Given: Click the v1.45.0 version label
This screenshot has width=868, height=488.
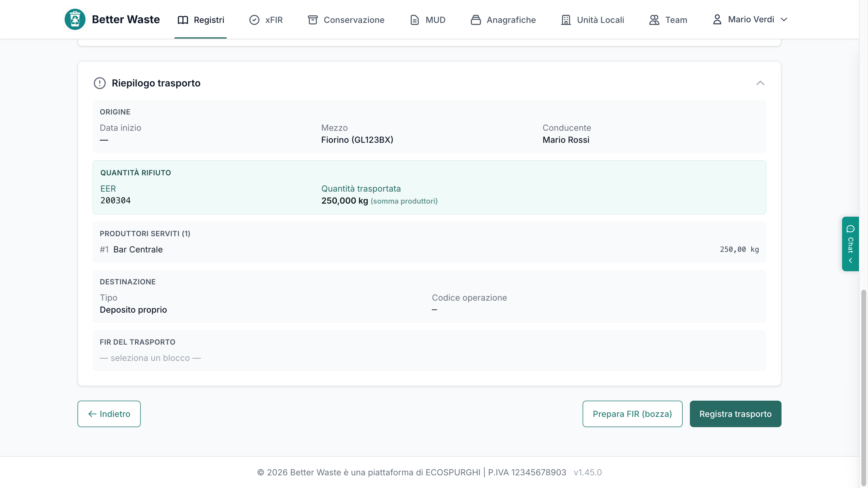Looking at the screenshot, I should pos(588,472).
